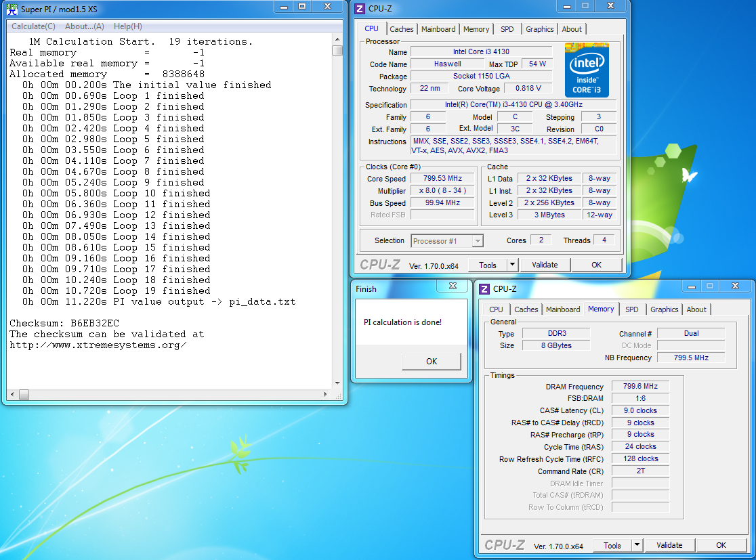Click the FSB:DRAM value 1:6

tap(640, 398)
